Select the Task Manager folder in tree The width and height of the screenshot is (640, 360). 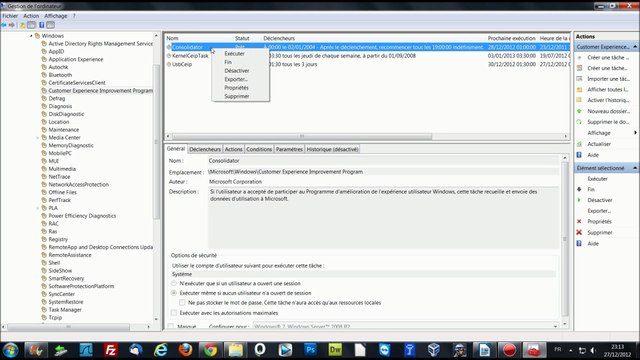click(65, 310)
